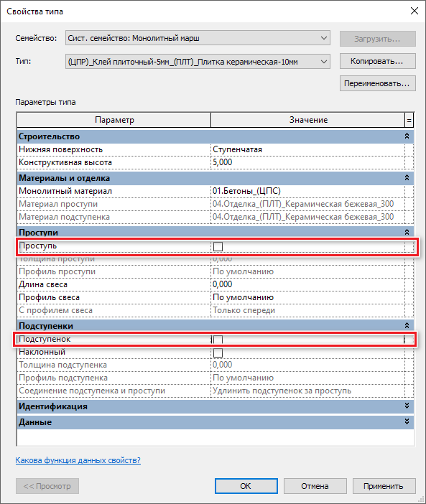The image size is (426, 504).
Task: Enable the Проступь checkbox
Action: [218, 246]
